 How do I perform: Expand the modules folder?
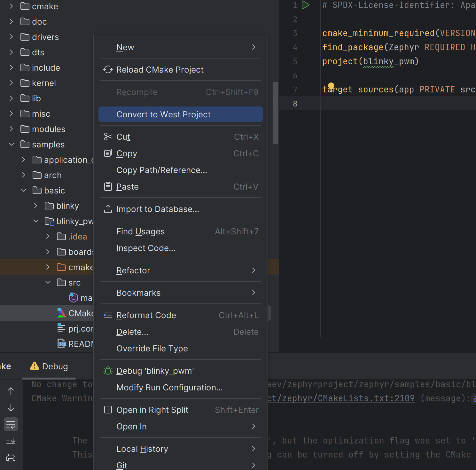pyautogui.click(x=12, y=129)
